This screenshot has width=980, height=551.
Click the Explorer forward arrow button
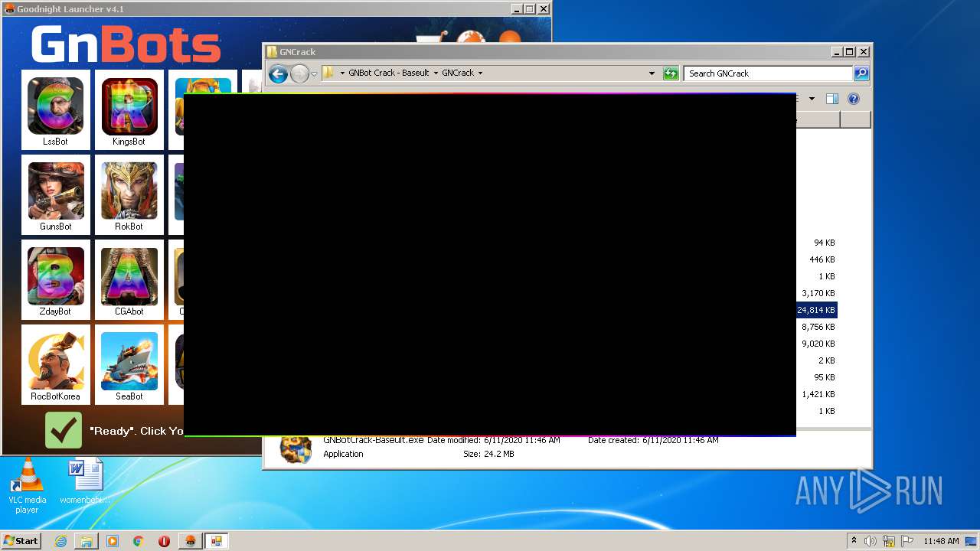299,73
